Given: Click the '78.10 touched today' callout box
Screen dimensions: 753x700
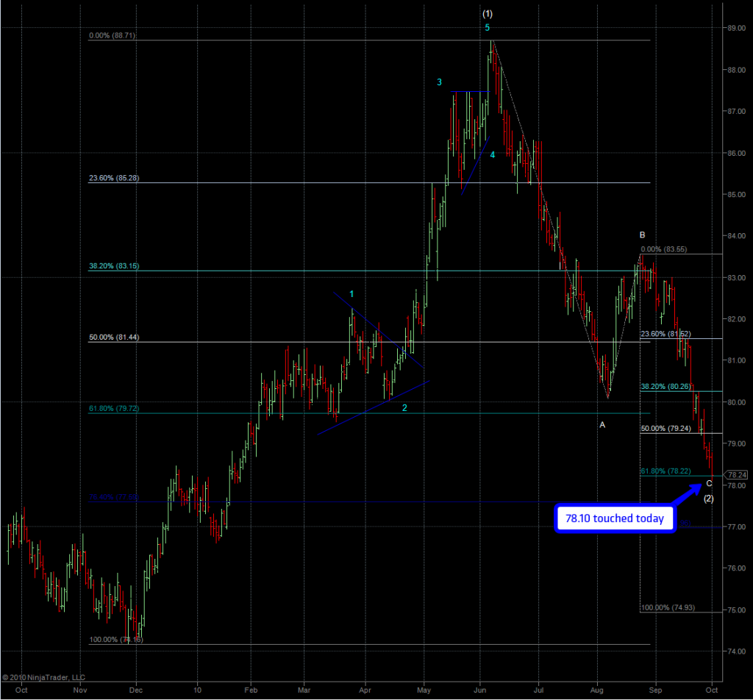Looking at the screenshot, I should pos(615,518).
